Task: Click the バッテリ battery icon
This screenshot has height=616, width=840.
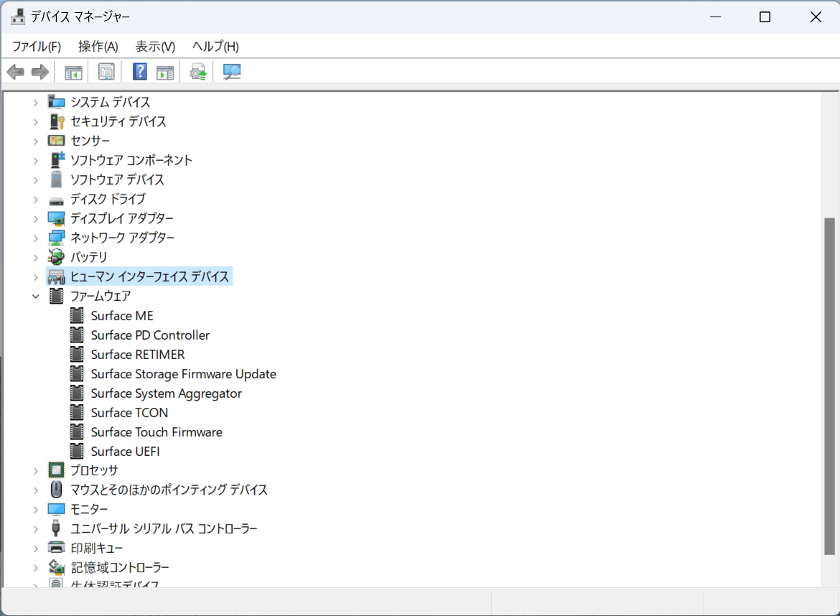Action: 56,257
